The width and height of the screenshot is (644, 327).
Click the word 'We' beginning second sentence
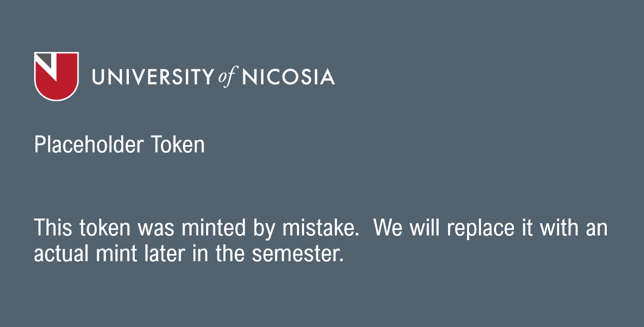389,228
